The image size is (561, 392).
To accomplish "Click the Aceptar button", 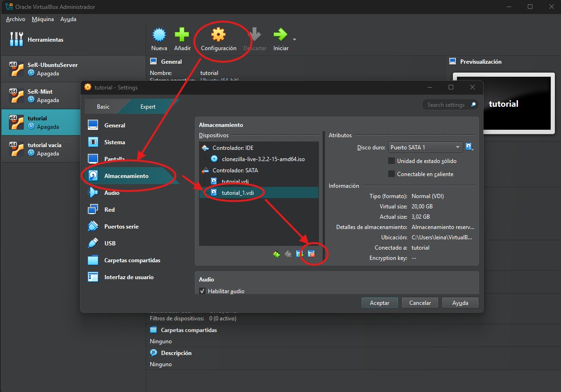I will coord(379,303).
